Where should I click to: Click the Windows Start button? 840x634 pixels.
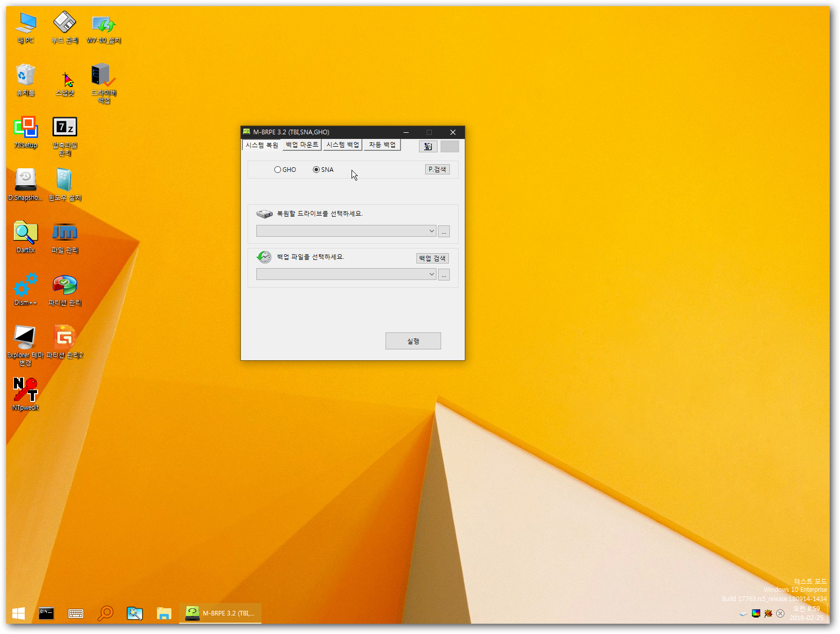pos(19,613)
